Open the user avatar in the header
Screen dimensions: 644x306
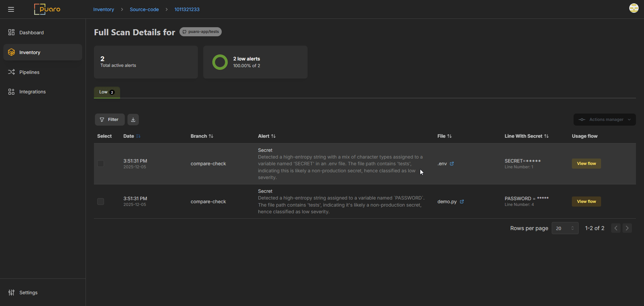click(634, 8)
